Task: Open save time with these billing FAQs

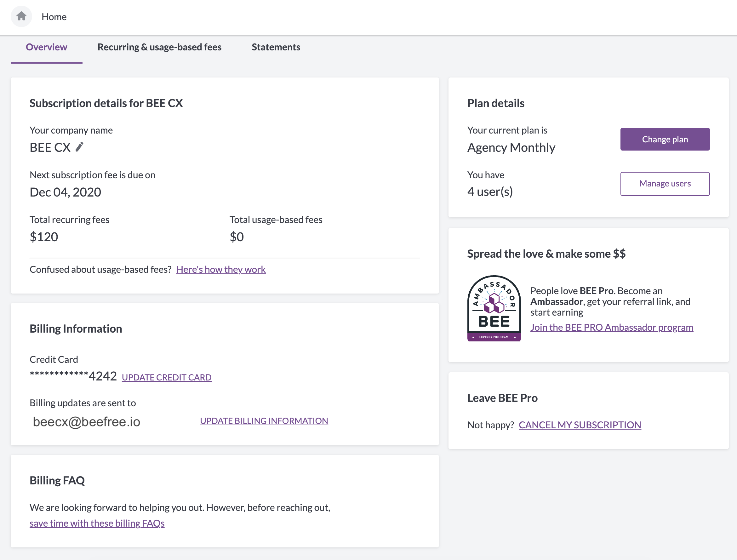Action: pyautogui.click(x=97, y=523)
